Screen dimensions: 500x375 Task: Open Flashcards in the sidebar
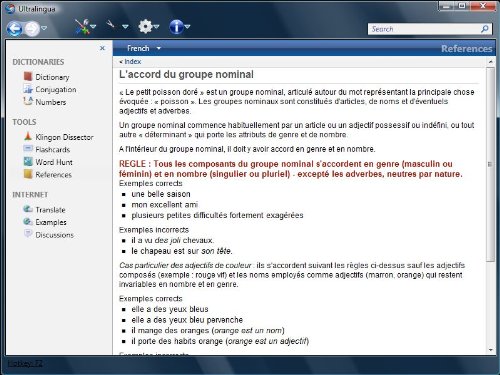click(x=53, y=150)
